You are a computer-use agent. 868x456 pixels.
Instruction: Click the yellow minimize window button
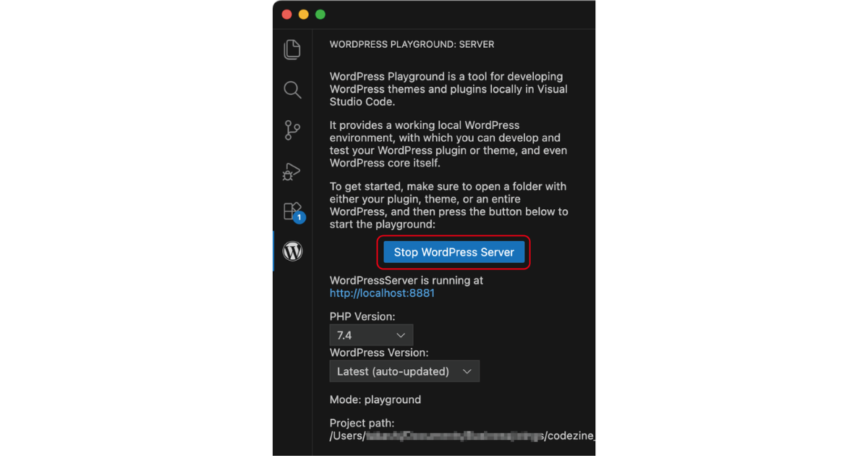tap(304, 14)
